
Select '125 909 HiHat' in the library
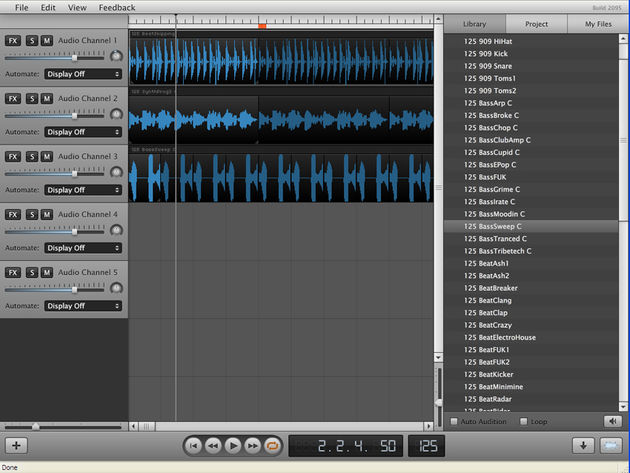[x=531, y=41]
